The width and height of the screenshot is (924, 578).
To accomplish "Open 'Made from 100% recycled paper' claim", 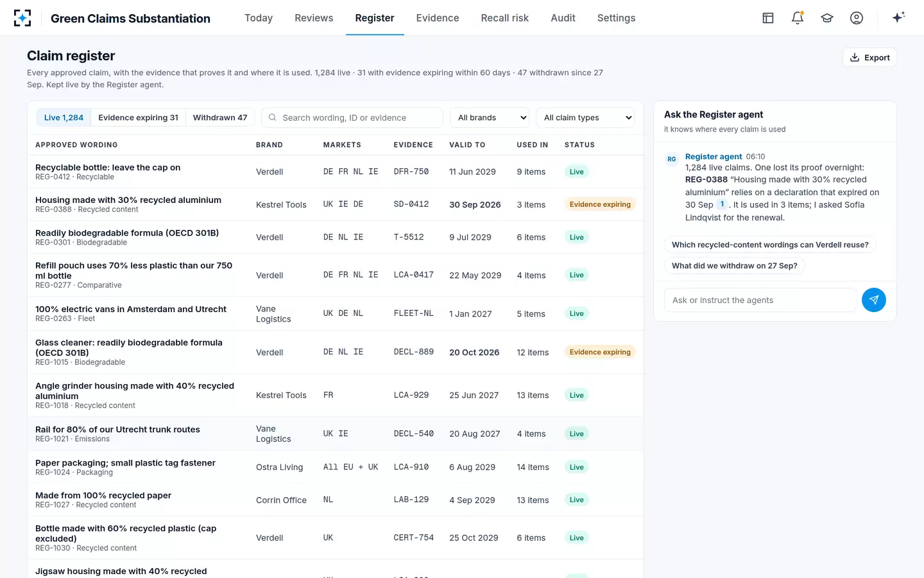I will (336, 500).
